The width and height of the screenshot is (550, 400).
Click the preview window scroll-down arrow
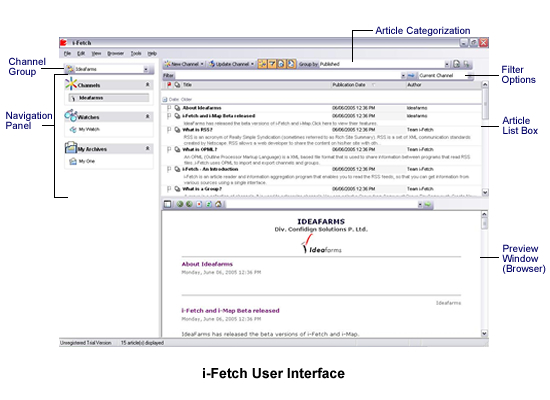pyautogui.click(x=484, y=333)
